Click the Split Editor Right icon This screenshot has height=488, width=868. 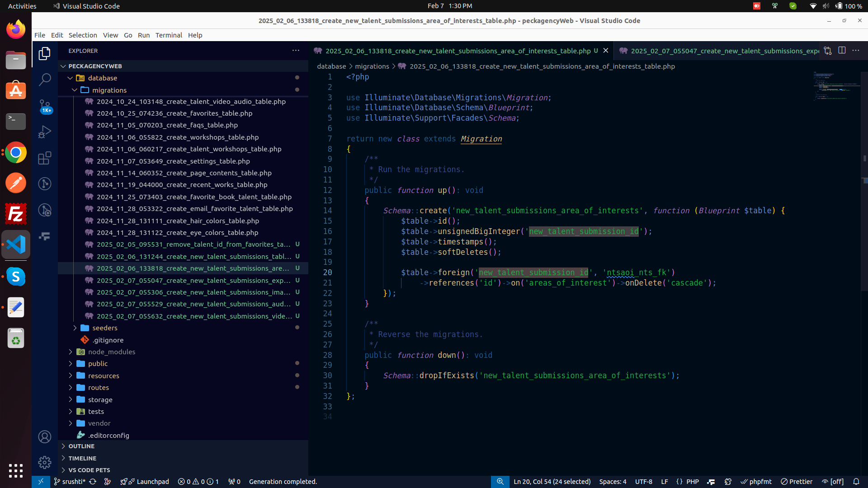[842, 51]
